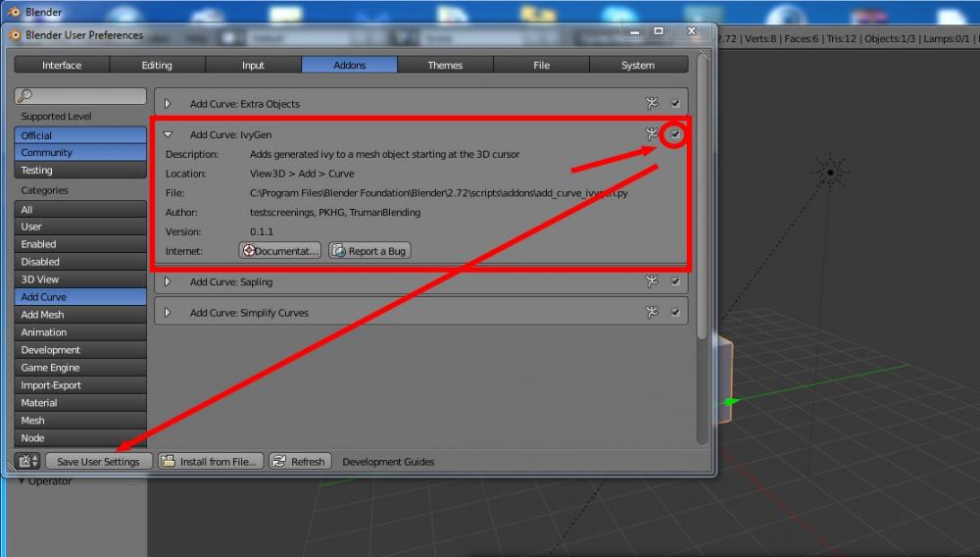
Task: Save User Settings
Action: point(98,461)
